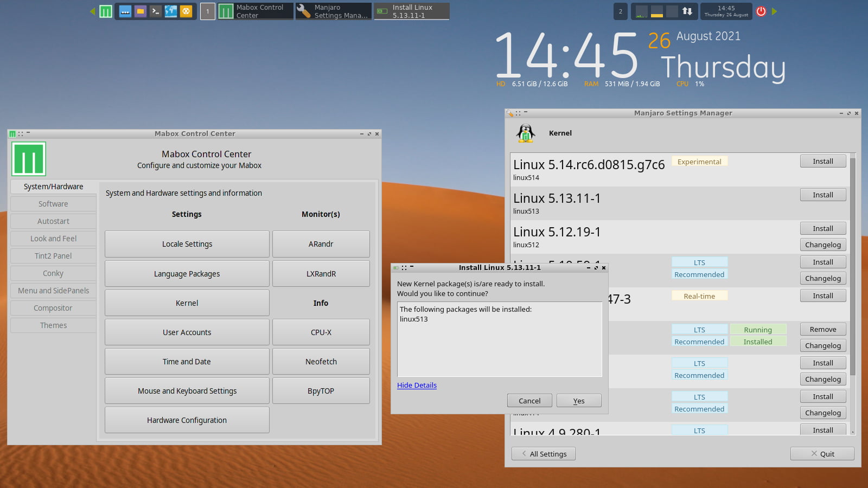
Task: Click the kernel list vertical scrollbar
Action: click(x=853, y=266)
